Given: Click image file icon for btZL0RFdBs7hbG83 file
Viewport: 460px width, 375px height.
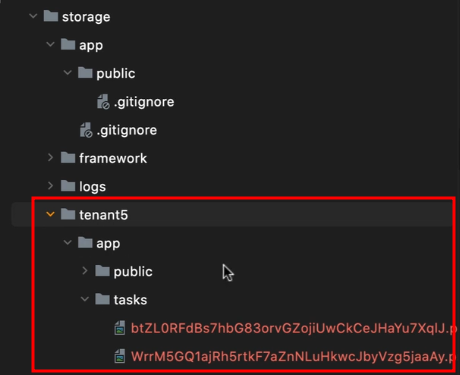Looking at the screenshot, I should pyautogui.click(x=120, y=328).
